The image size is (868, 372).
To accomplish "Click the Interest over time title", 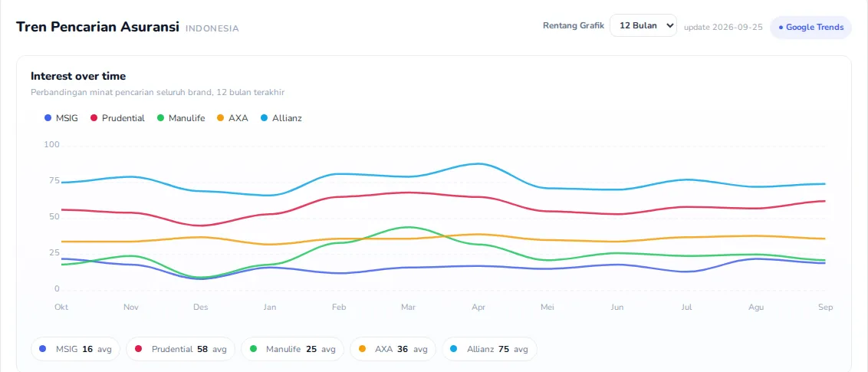I will pyautogui.click(x=78, y=76).
